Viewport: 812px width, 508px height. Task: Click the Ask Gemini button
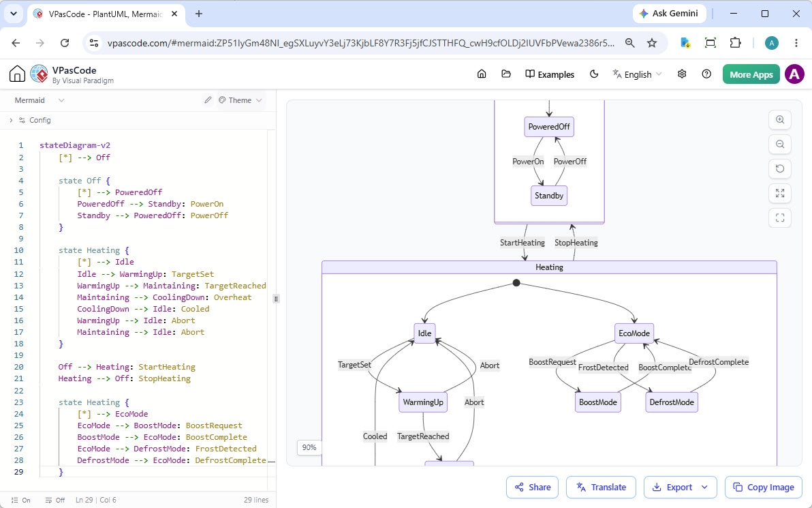(x=669, y=14)
